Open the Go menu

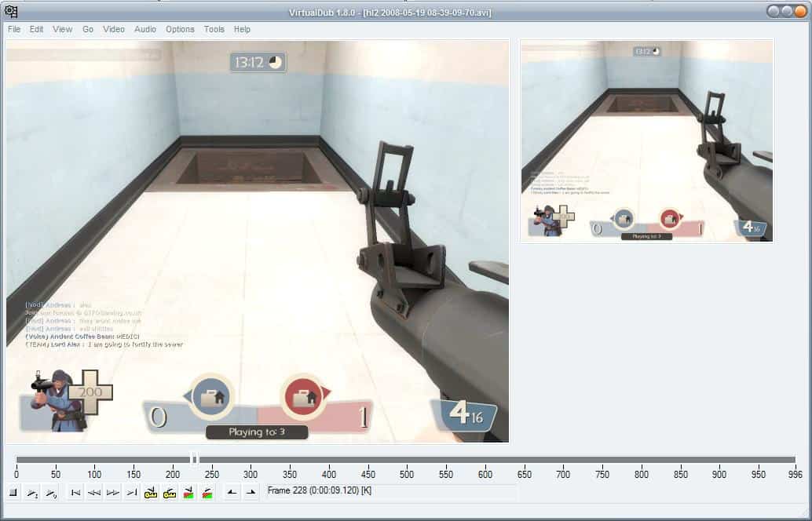pyautogui.click(x=88, y=30)
